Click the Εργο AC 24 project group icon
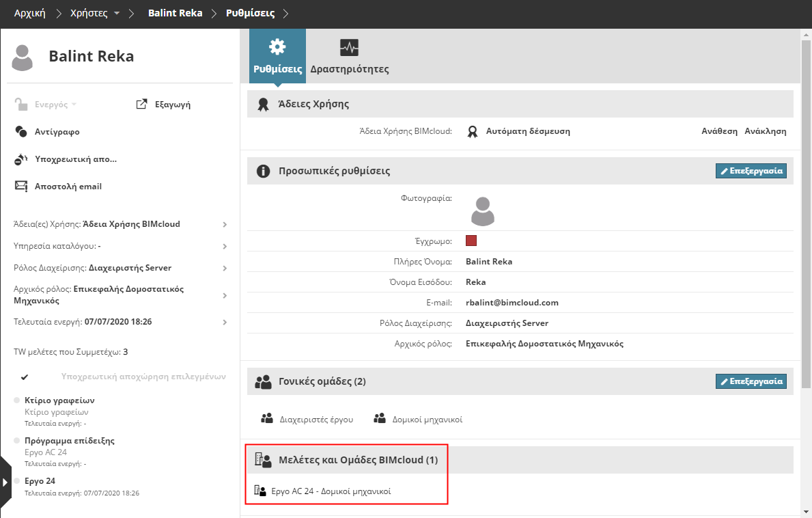 260,491
